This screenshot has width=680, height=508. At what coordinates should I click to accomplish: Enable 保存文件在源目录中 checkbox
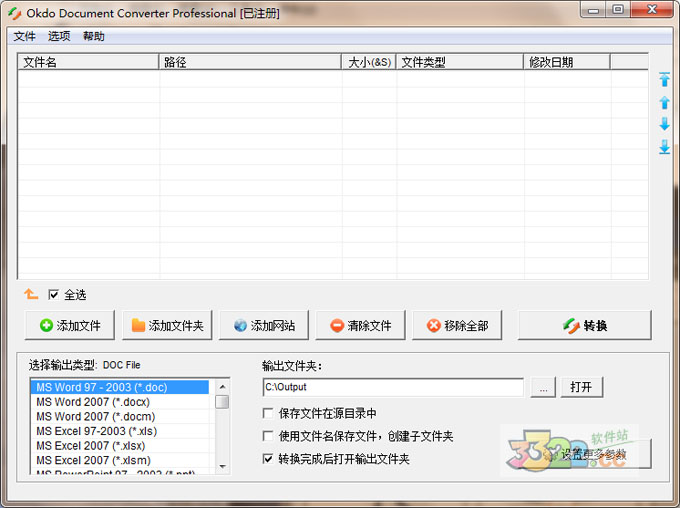click(268, 413)
